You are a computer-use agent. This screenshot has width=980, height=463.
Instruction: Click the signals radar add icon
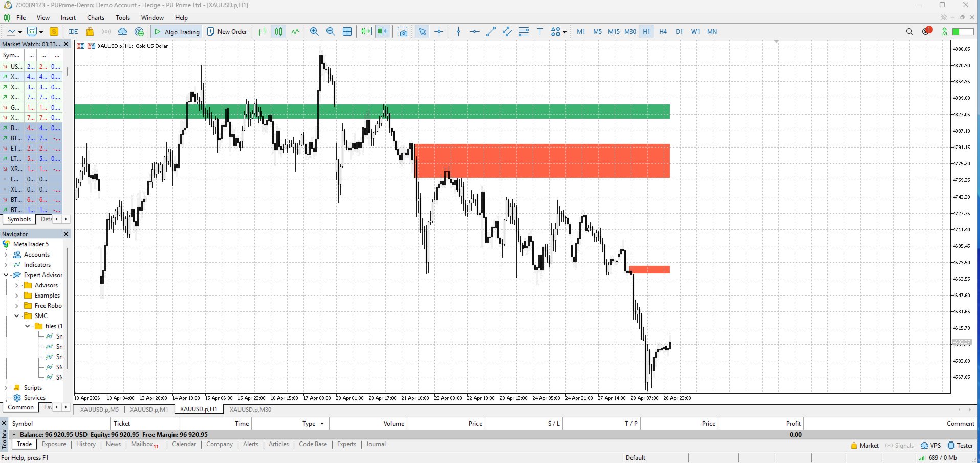click(x=139, y=32)
